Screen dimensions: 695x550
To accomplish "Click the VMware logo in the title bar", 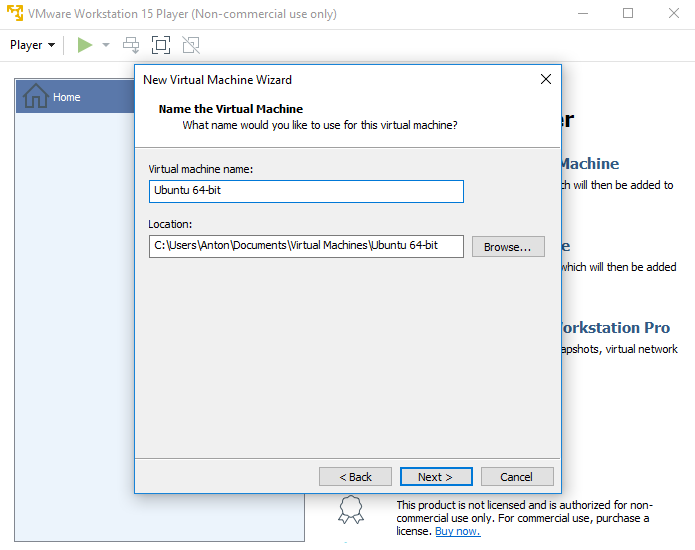I will click(15, 14).
